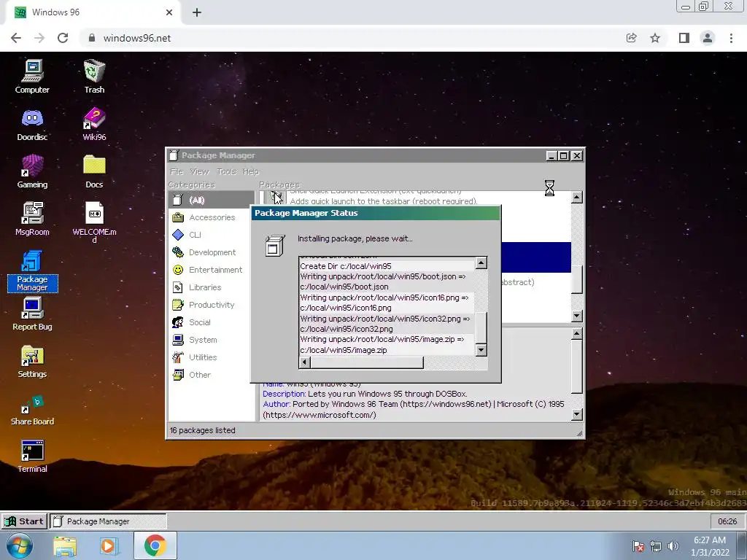
Task: Open File Explorer from Windows taskbar
Action: tap(65, 545)
